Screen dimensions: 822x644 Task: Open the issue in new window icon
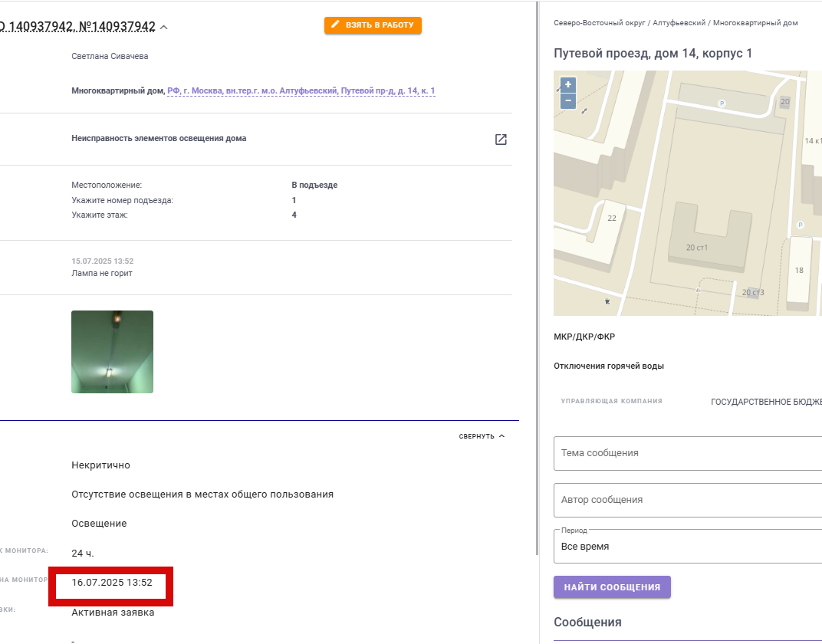tap(501, 140)
